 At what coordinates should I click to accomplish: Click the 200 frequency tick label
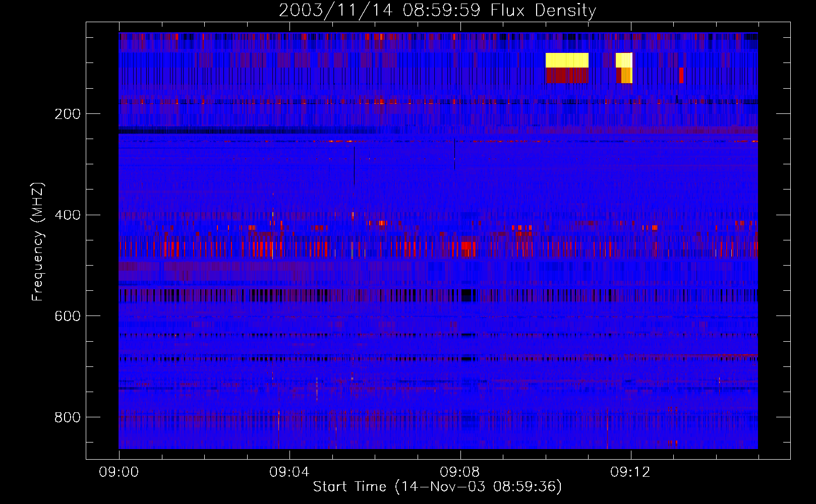(68, 114)
